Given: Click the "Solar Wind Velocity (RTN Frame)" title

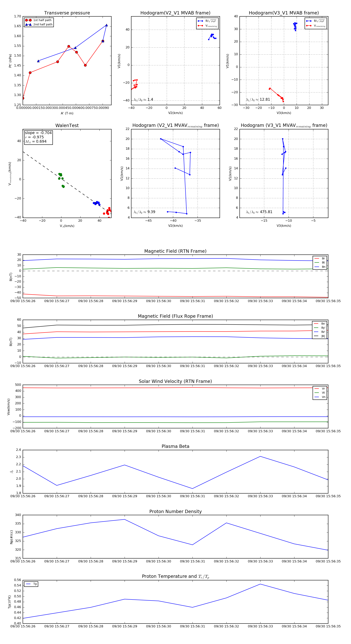Looking at the screenshot, I should [175, 382].
